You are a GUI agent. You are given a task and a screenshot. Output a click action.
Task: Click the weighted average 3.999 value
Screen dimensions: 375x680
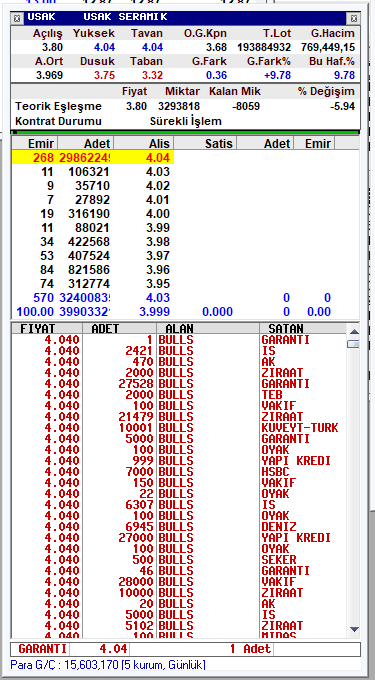154,312
